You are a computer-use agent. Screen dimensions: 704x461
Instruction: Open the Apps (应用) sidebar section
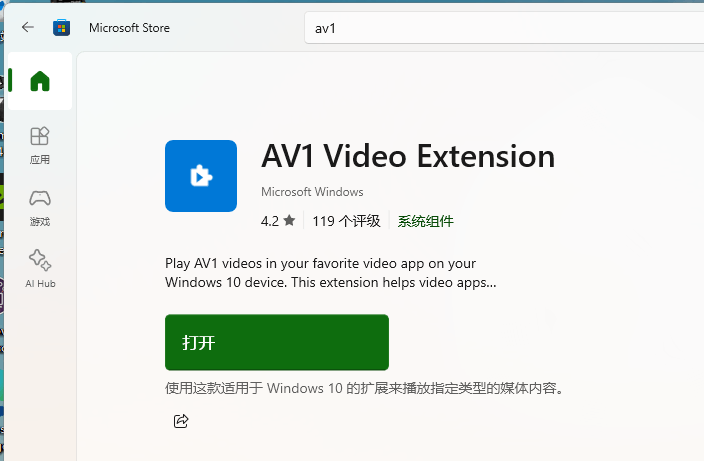coord(40,145)
